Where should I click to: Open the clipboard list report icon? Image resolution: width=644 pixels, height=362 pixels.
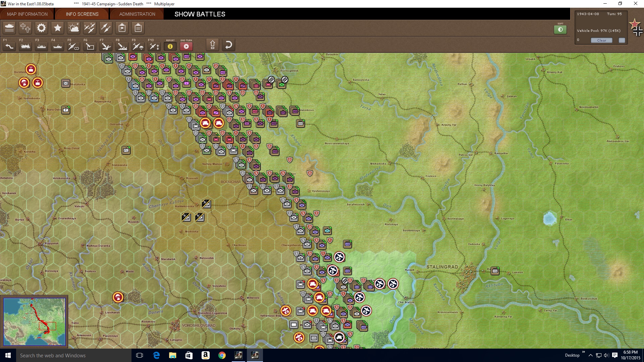pos(138,28)
